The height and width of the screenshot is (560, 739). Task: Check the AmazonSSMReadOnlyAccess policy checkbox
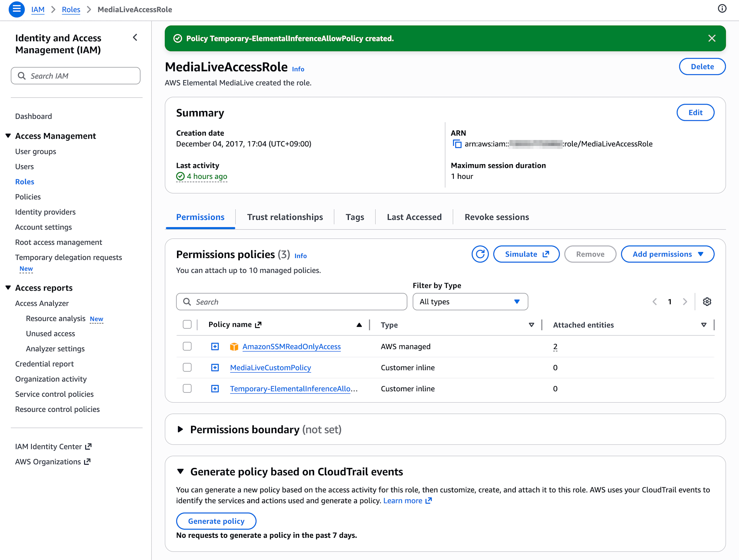187,346
